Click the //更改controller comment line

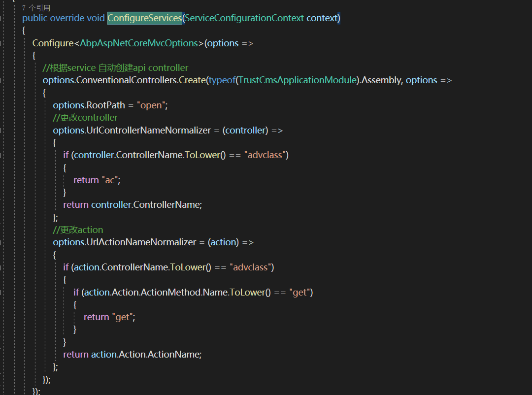(x=85, y=117)
